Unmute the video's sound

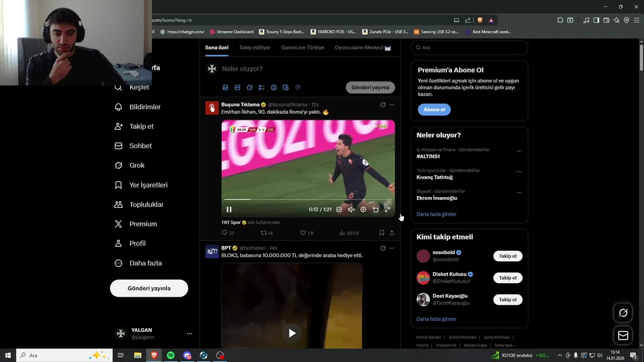pos(351,210)
